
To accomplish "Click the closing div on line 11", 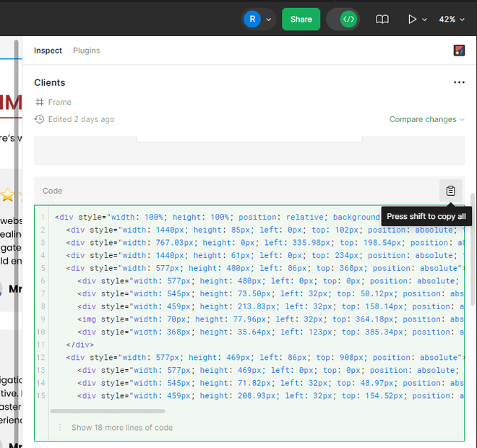I will tap(80, 345).
